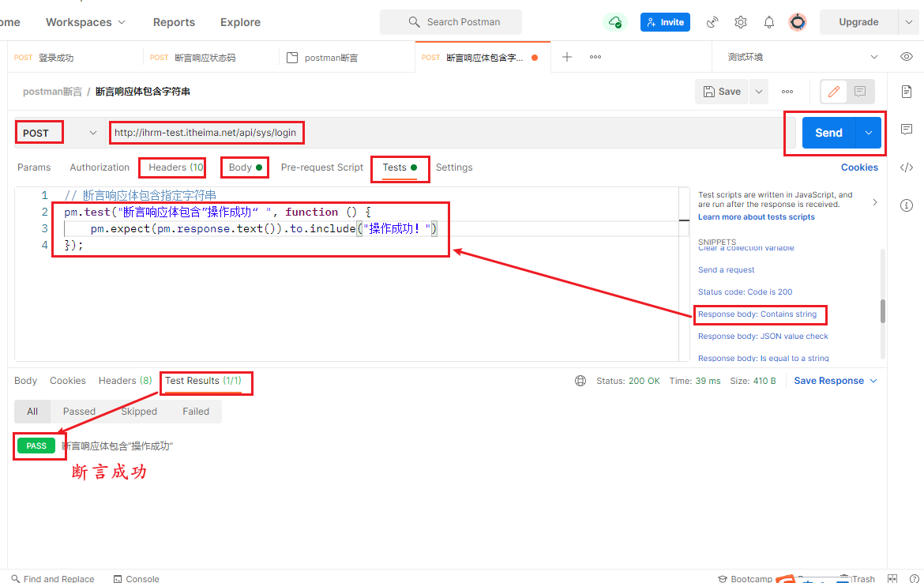Open the Authorization tab
The image size is (924, 583).
coord(100,167)
